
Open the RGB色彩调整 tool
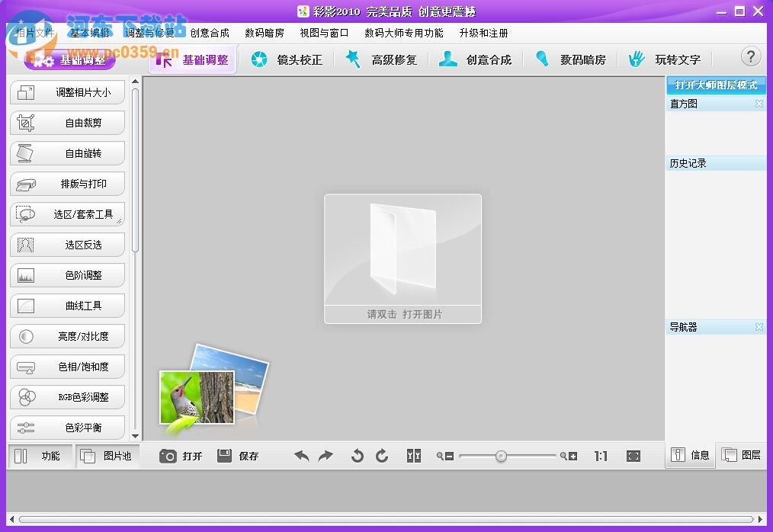click(x=67, y=397)
